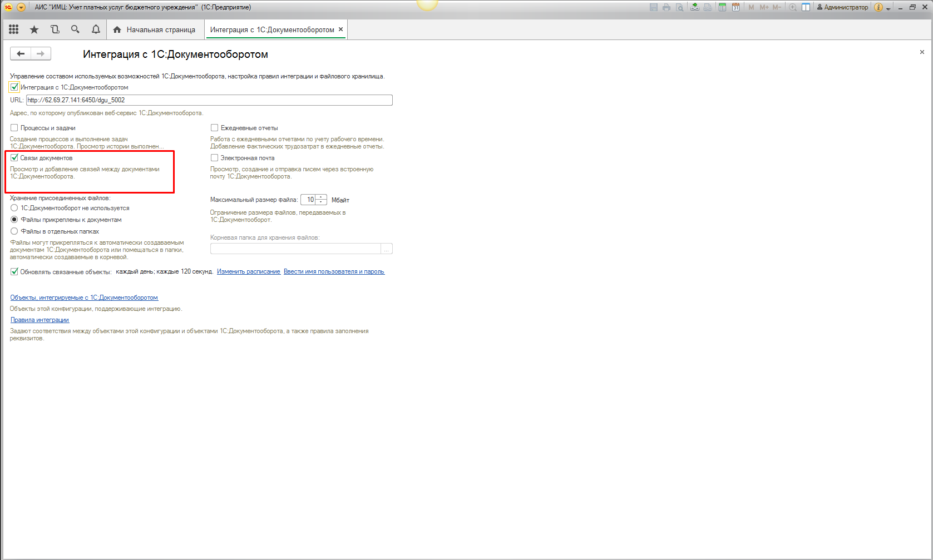Click the search magnifier icon

coord(75,29)
